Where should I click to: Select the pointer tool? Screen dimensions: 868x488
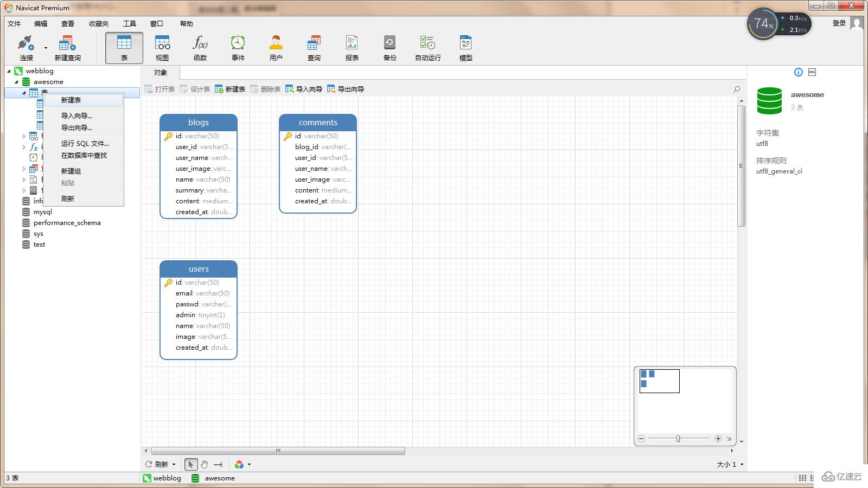190,464
